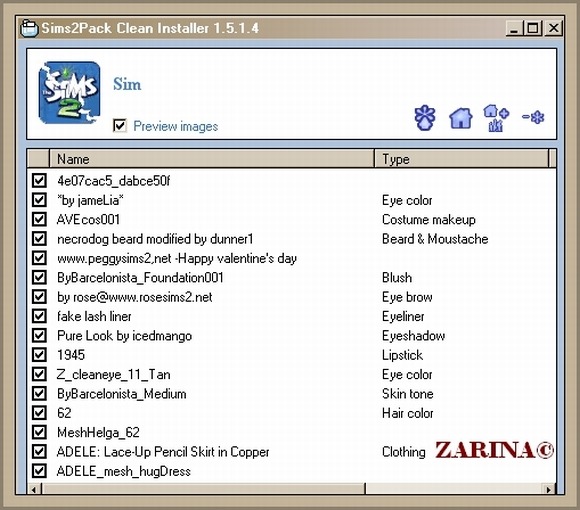The image size is (580, 510).
Task: Click the Sim heading text
Action: (x=127, y=84)
